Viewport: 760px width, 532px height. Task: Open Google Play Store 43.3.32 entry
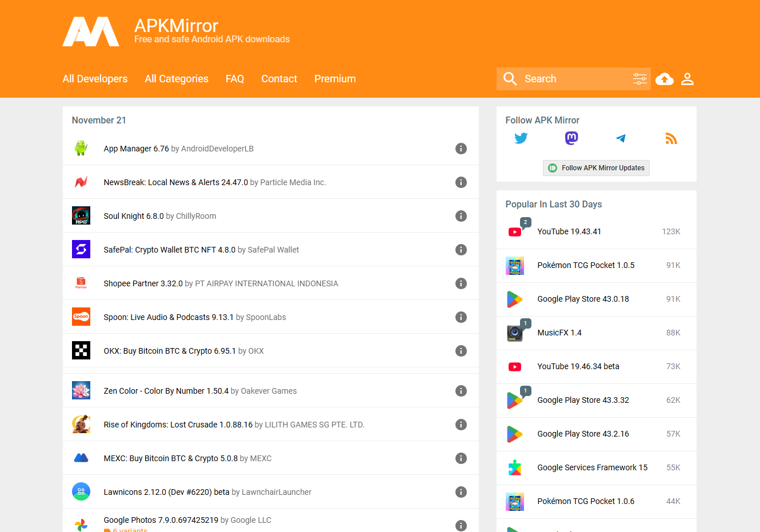point(583,400)
